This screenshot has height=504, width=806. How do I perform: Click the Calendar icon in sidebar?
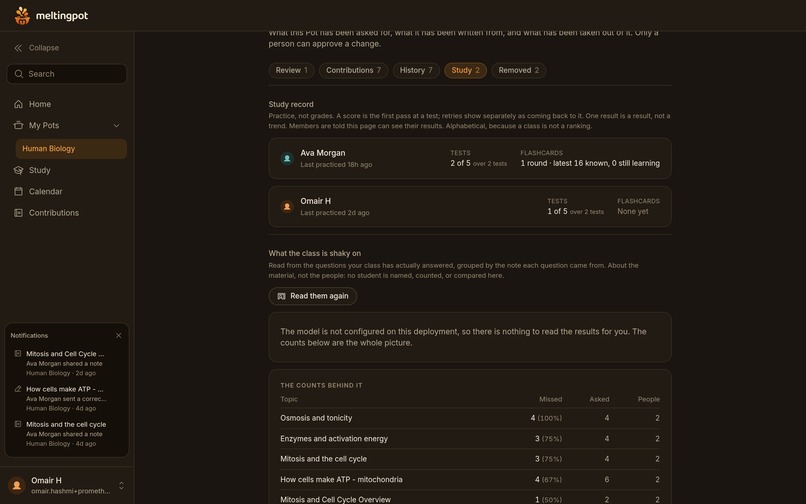tap(19, 191)
